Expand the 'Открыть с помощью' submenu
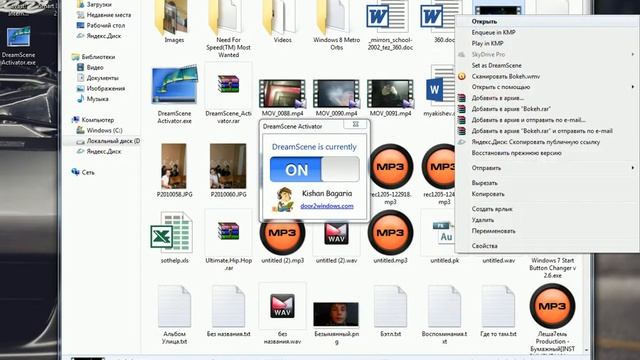 pyautogui.click(x=546, y=87)
